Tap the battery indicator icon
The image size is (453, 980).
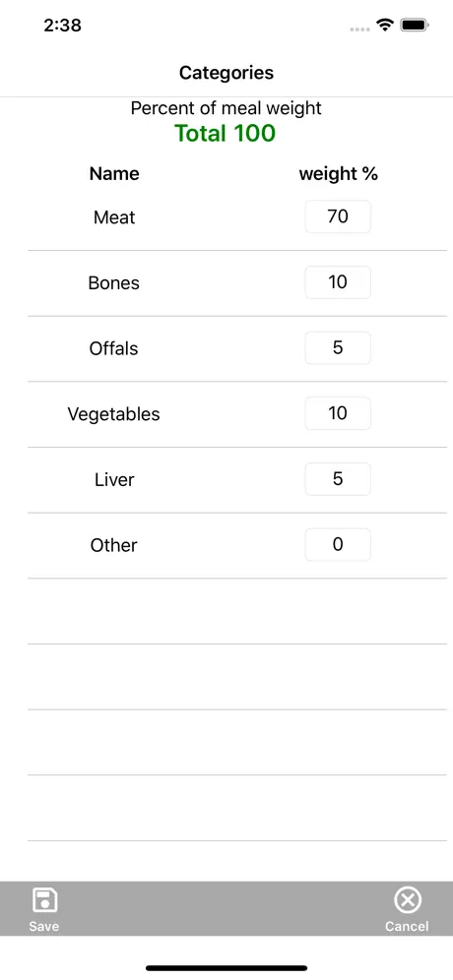coord(414,25)
